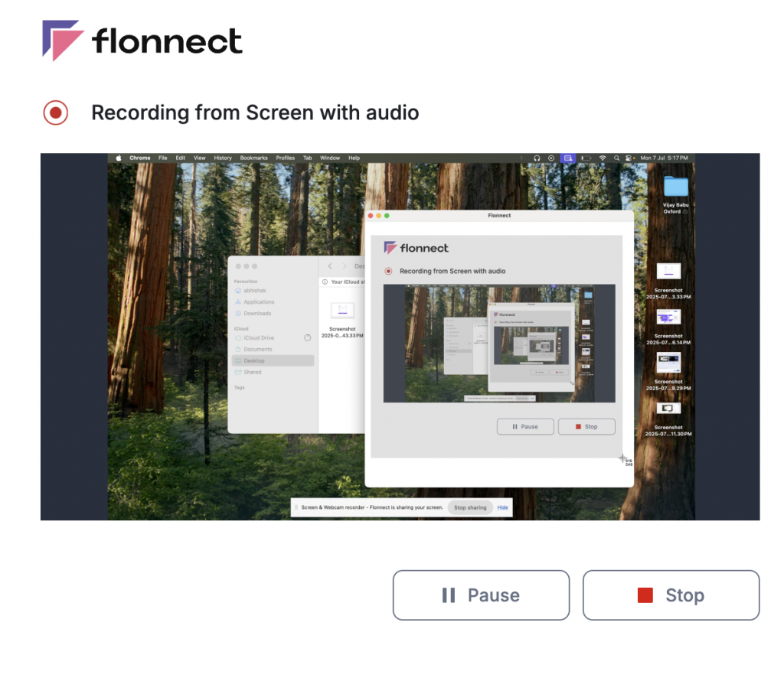Click the Wi-Fi icon in menu bar
This screenshot has width=784, height=694.
point(603,158)
